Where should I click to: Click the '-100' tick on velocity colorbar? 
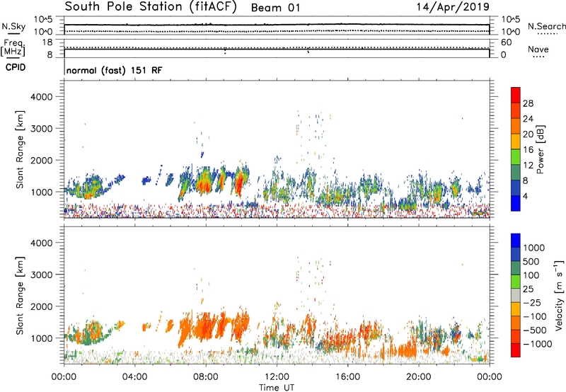534,316
